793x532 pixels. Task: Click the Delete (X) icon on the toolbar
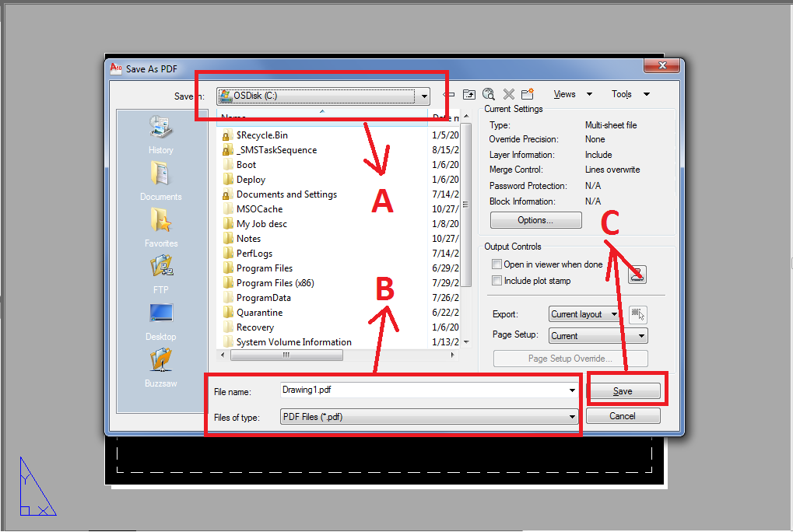point(507,93)
